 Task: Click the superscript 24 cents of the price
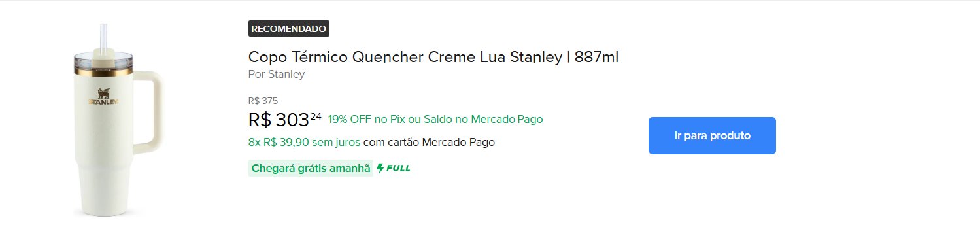(316, 116)
